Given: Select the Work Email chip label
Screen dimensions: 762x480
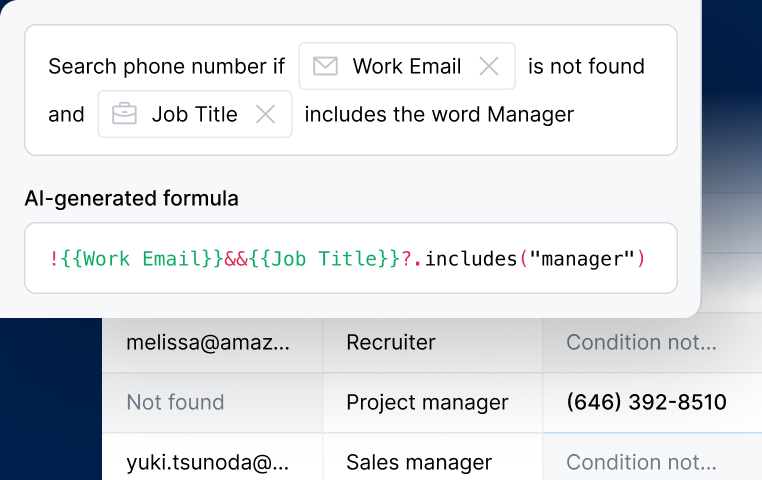Looking at the screenshot, I should [406, 67].
